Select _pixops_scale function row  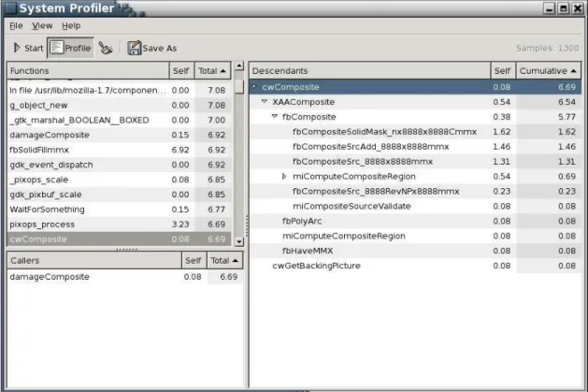tap(120, 180)
